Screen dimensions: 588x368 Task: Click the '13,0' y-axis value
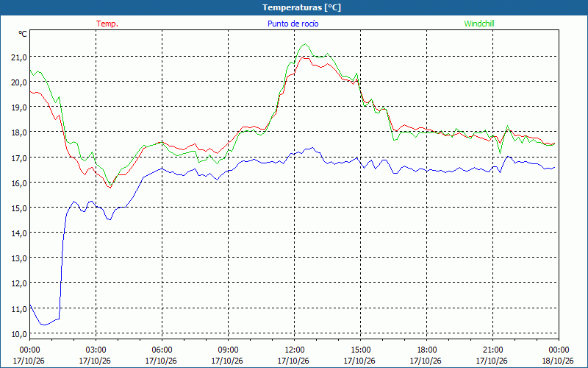(x=20, y=258)
